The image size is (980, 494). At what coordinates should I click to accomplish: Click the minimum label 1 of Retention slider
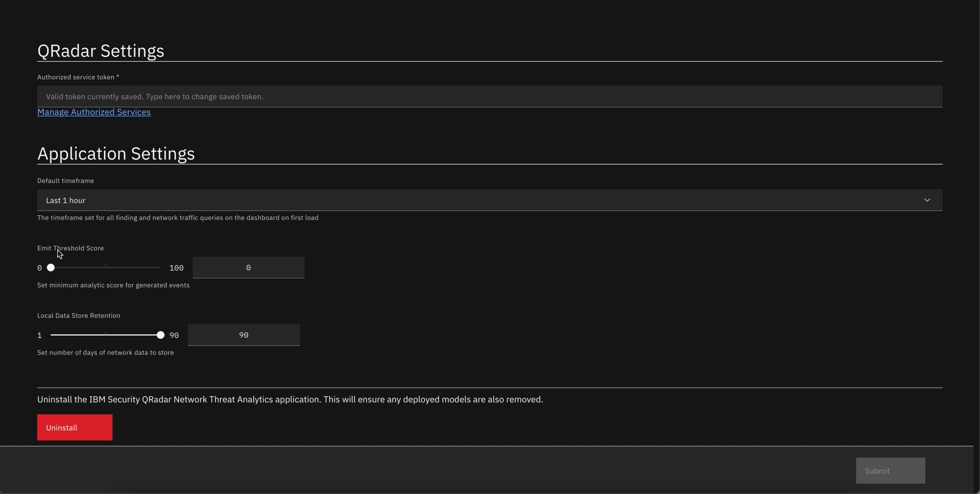40,336
